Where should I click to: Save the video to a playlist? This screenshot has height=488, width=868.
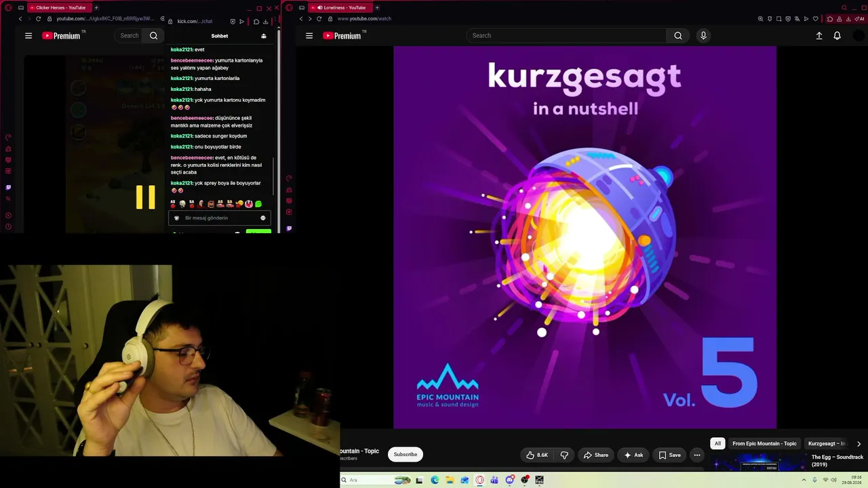[x=669, y=455]
